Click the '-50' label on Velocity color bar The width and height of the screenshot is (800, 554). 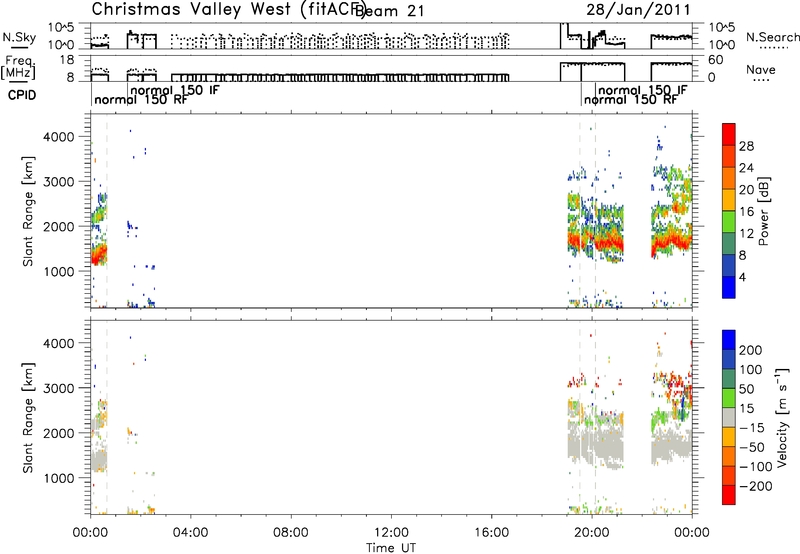[x=753, y=447]
